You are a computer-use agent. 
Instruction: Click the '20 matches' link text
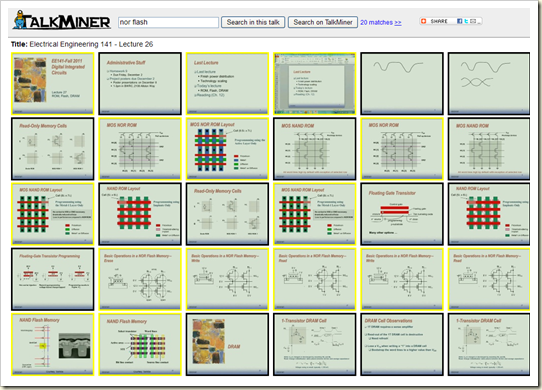point(376,22)
